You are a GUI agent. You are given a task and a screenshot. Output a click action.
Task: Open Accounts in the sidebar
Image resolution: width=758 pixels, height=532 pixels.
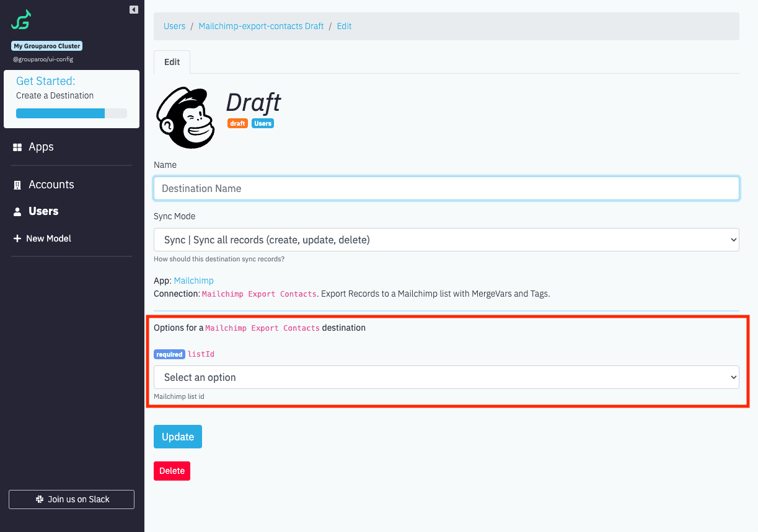pos(51,185)
